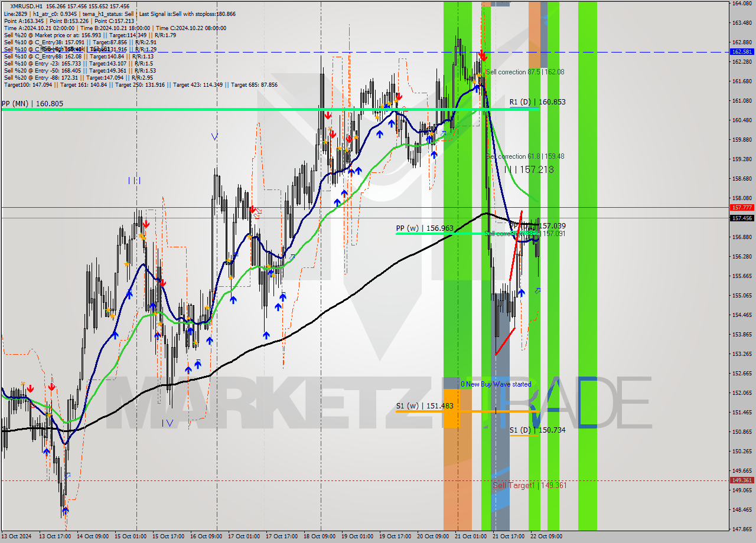
Task: Click the '13 Oct 2024' date label
Action: tap(17, 537)
